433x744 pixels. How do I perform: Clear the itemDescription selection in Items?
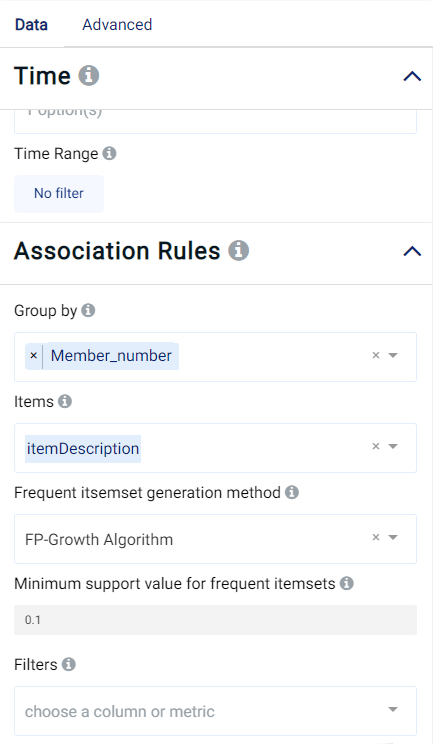pyautogui.click(x=376, y=446)
